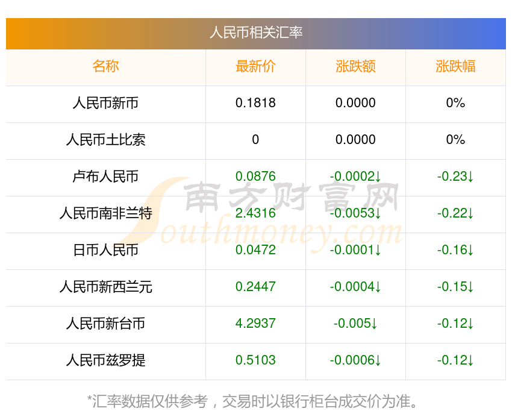Screen dimensions: 512x420
Task: Click the 人民币土比索 currency name
Action: [105, 140]
